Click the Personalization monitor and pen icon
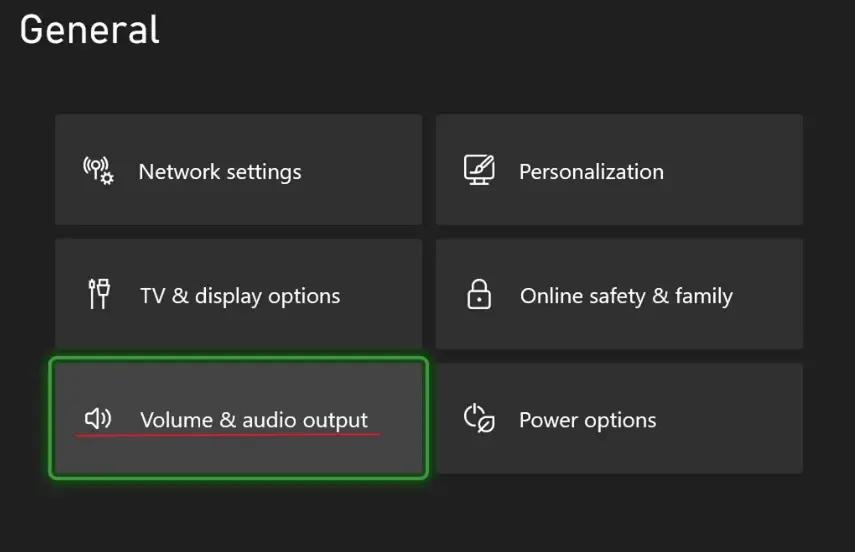Image resolution: width=855 pixels, height=552 pixels. click(480, 170)
